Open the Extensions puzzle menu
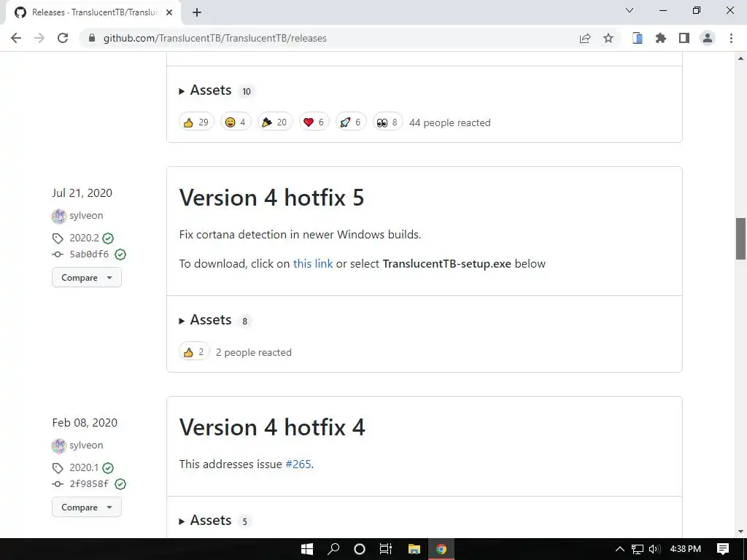 click(661, 38)
